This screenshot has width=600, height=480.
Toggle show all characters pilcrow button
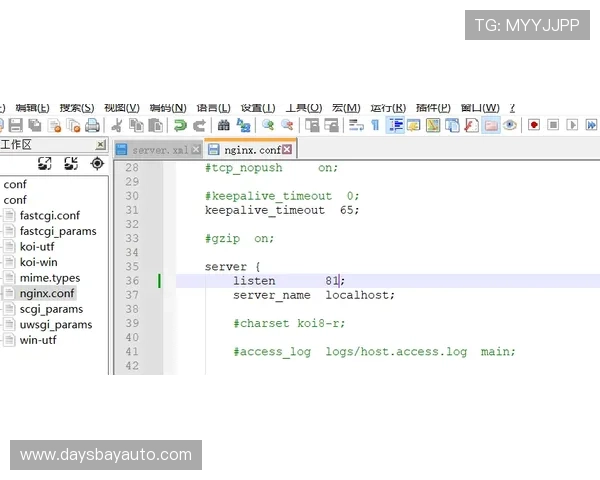tap(375, 125)
